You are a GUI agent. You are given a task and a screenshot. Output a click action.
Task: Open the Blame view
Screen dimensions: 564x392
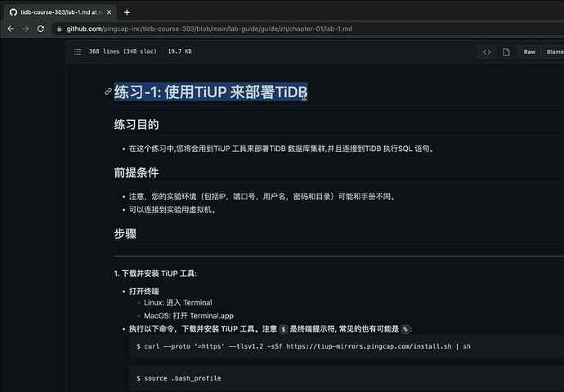554,52
